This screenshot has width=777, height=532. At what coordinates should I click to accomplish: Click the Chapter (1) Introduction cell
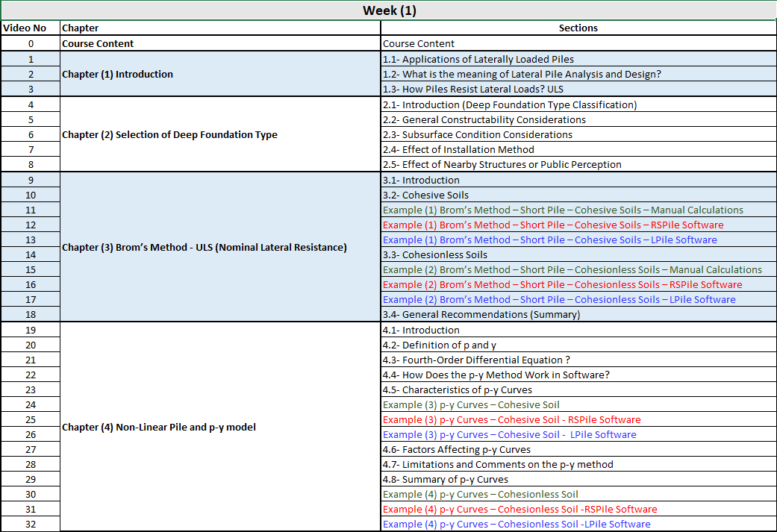coord(117,74)
